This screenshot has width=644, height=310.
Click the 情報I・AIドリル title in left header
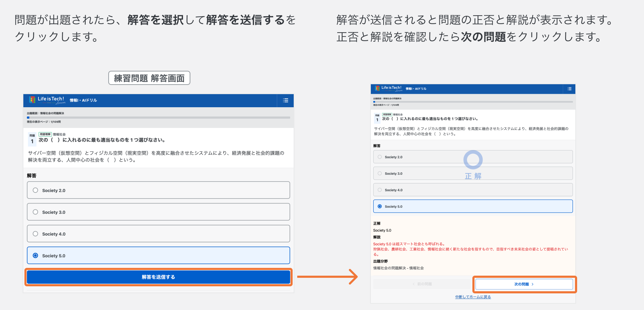83,101
